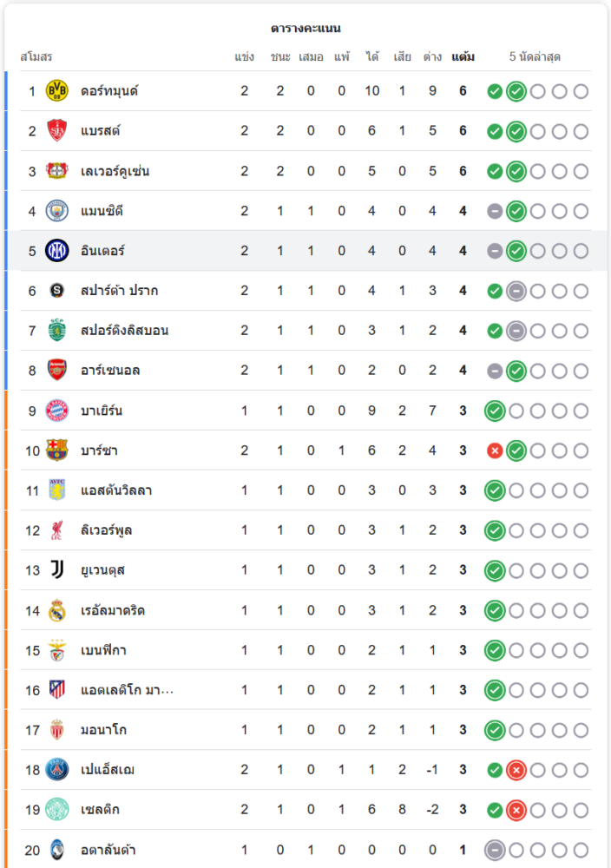Sort table by แต้ม points column
Image resolution: width=611 pixels, height=868 pixels.
click(463, 57)
